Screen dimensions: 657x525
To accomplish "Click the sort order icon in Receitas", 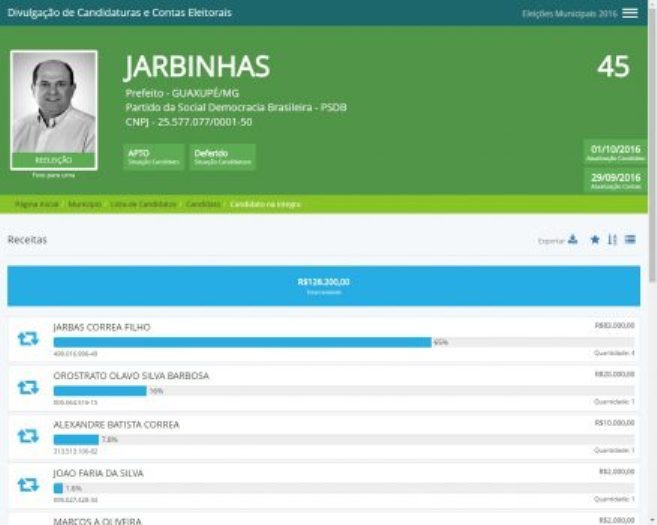I will [612, 240].
